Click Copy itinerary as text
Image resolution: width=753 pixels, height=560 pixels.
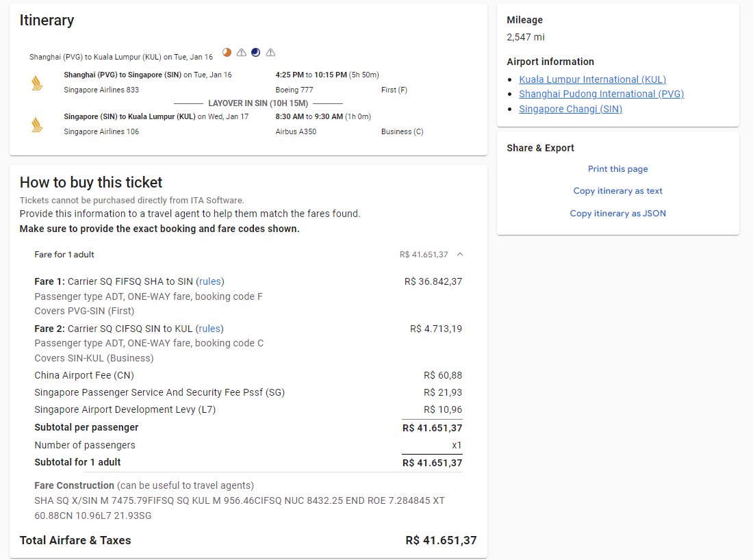[x=617, y=191]
